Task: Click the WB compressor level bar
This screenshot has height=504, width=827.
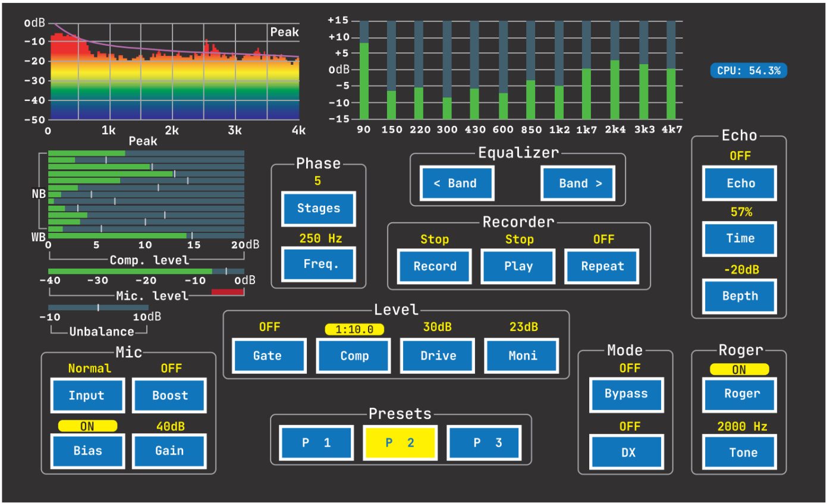Action: (146, 235)
